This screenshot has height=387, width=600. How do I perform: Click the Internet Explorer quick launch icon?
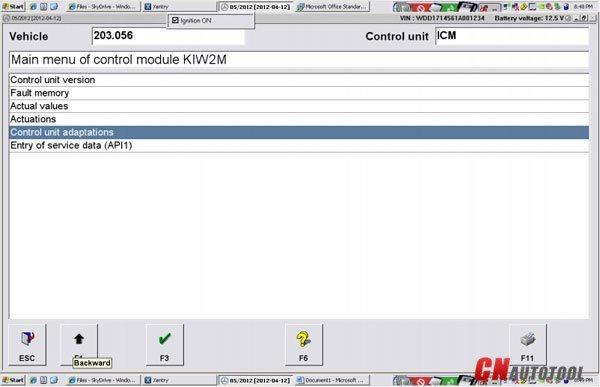(x=33, y=7)
